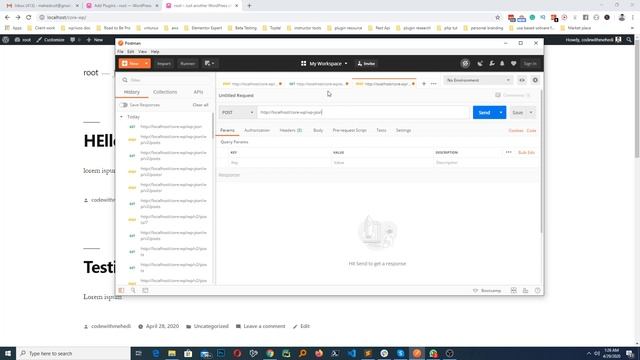Collapse the Today history group
Viewport: 640px width, 360px height.
[x=121, y=117]
